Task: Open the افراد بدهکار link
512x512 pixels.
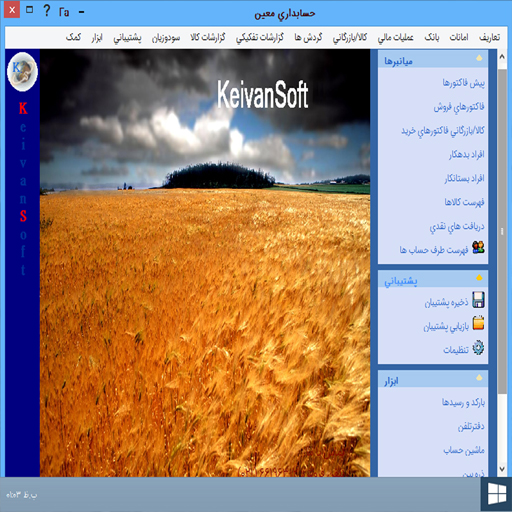Action: (x=466, y=154)
